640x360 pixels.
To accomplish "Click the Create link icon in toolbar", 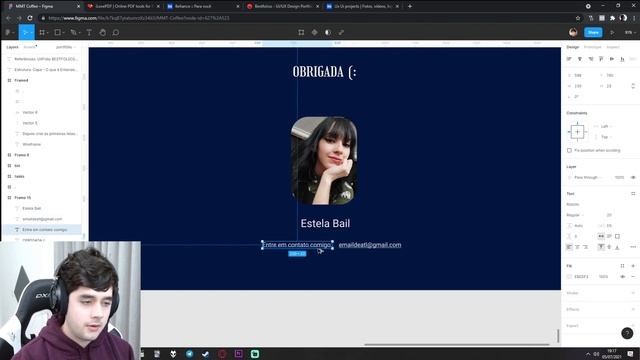I will pyautogui.click(x=341, y=32).
